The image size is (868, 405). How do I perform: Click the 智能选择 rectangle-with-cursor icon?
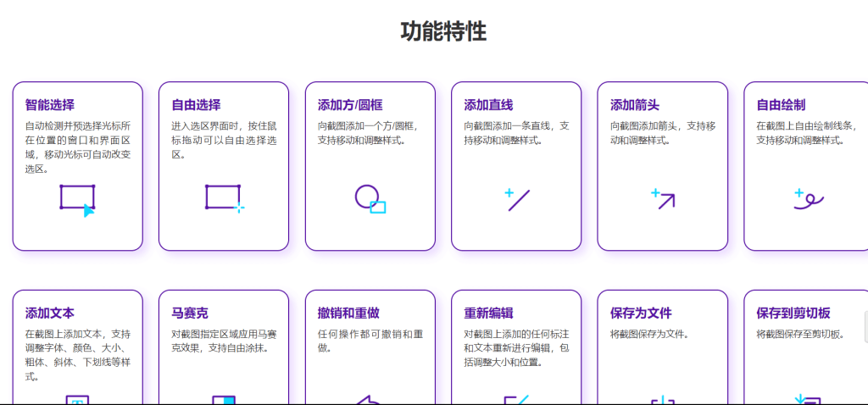(77, 200)
